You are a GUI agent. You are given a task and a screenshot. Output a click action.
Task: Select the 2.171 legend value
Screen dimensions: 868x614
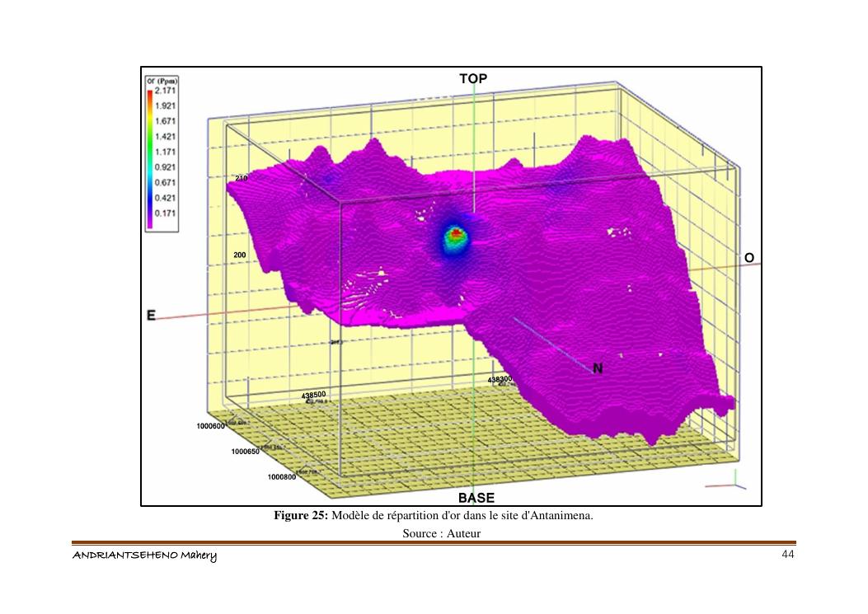(166, 91)
